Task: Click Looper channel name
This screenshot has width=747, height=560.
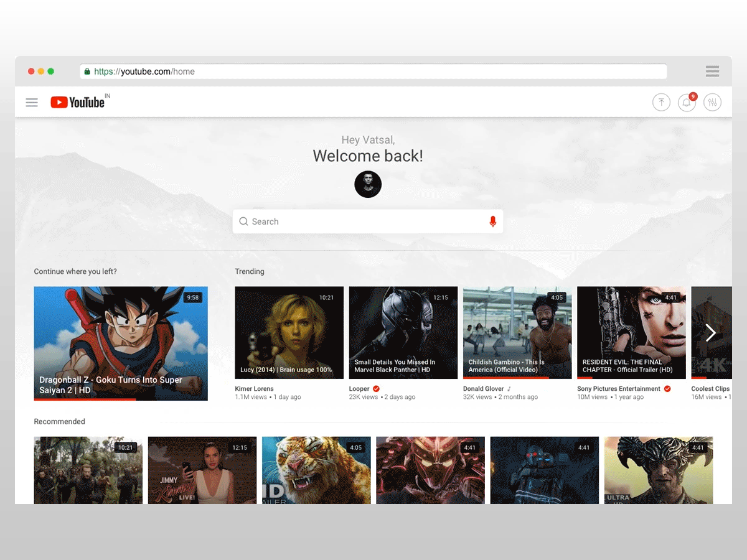Action: (x=359, y=389)
